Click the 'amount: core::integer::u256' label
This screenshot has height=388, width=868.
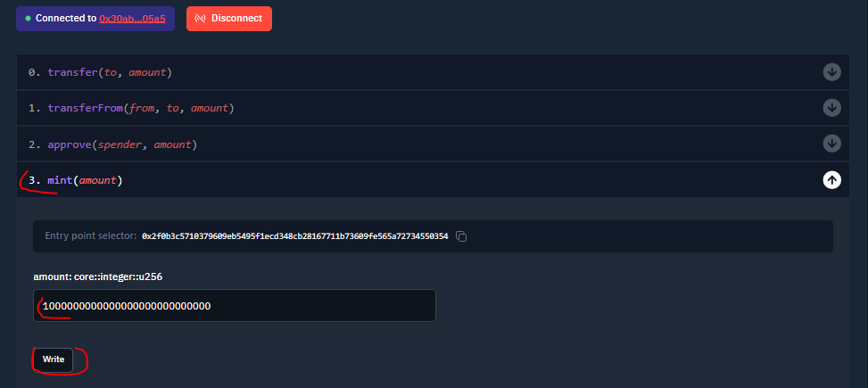click(x=98, y=277)
